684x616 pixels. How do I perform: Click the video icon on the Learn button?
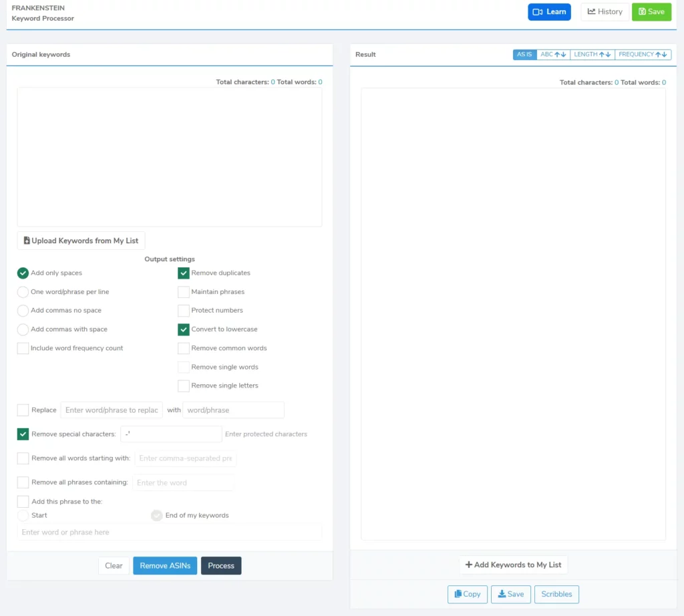tap(538, 11)
